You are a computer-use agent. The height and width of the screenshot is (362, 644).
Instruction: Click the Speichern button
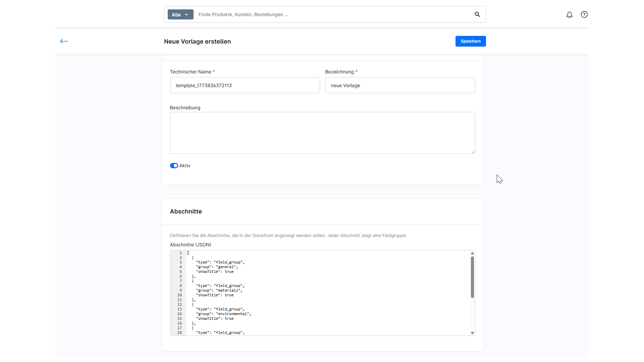click(471, 41)
